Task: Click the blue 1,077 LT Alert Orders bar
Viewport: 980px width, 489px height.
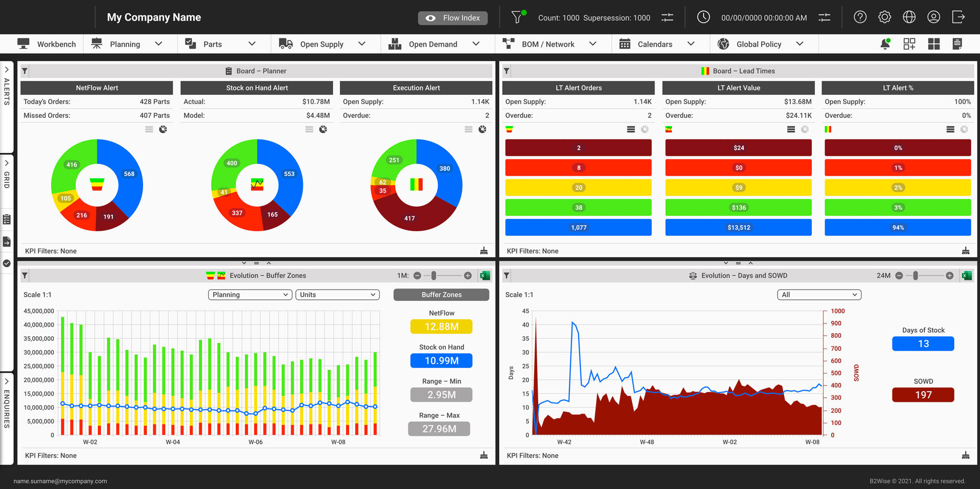Action: click(x=578, y=228)
